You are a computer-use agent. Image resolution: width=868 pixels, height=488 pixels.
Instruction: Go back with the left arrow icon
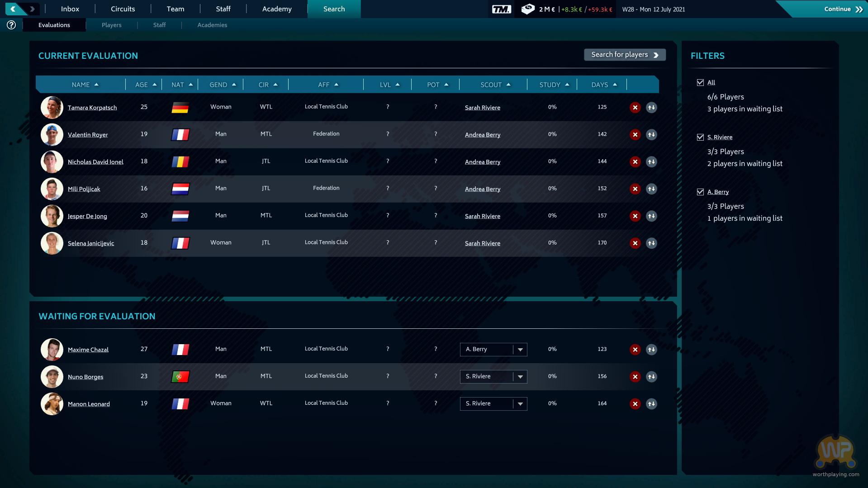13,9
